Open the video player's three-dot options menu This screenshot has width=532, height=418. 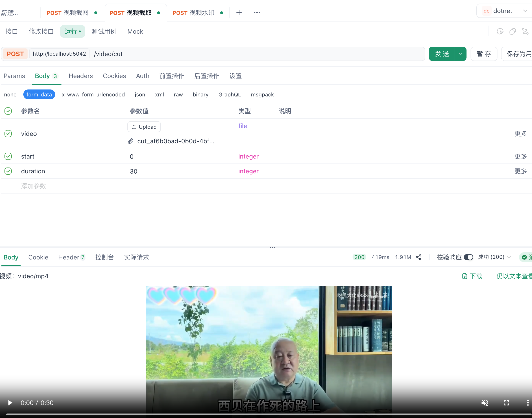pyautogui.click(x=527, y=403)
